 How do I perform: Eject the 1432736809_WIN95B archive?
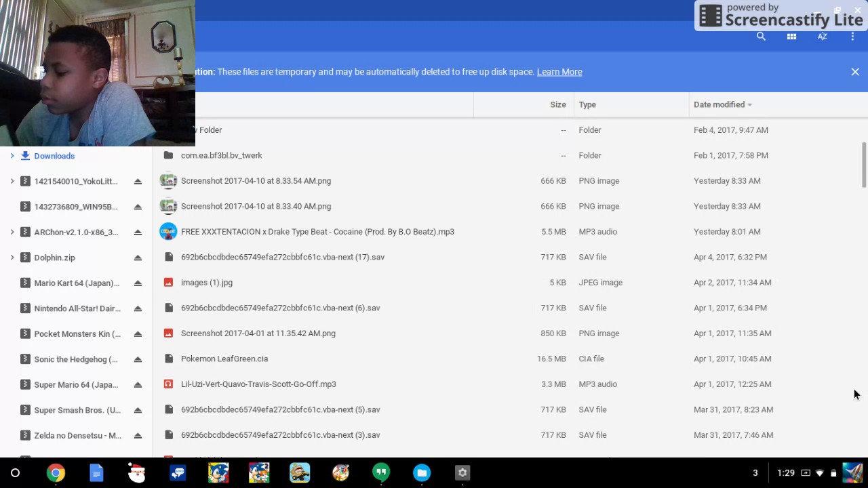point(138,207)
